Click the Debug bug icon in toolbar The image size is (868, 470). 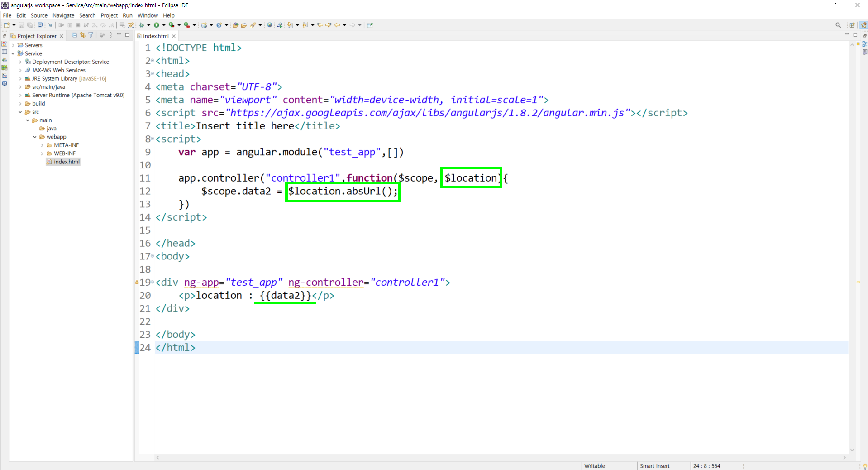142,25
